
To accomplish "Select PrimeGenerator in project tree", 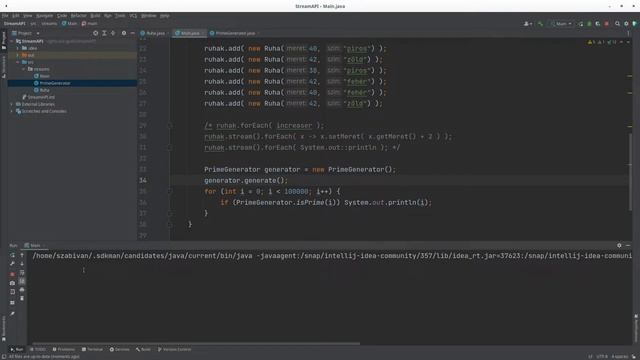I will point(52,83).
